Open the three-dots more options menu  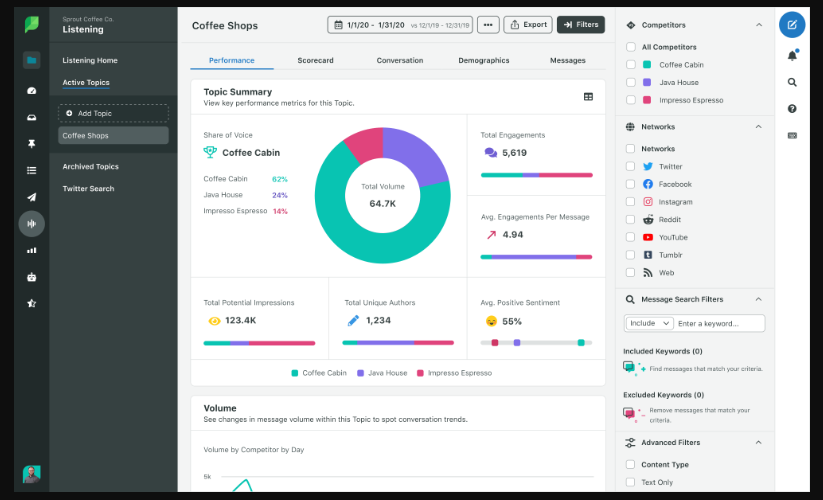pyautogui.click(x=488, y=25)
